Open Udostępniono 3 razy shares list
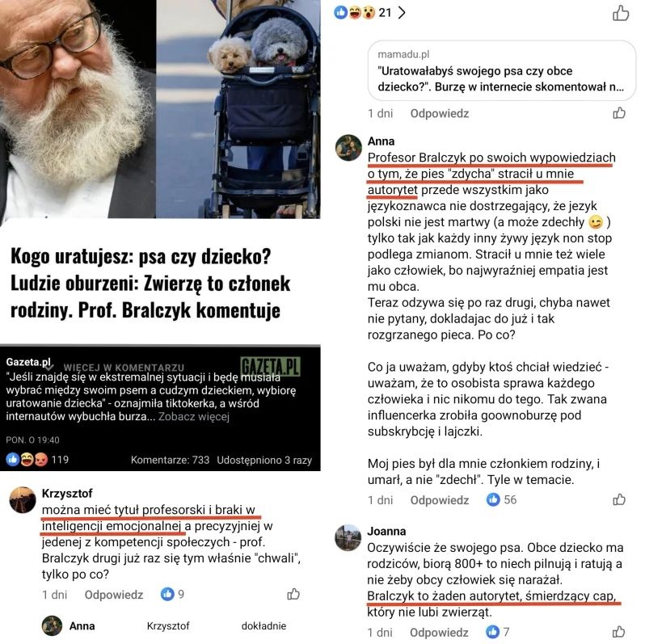The width and height of the screenshot is (645, 644). pyautogui.click(x=264, y=460)
